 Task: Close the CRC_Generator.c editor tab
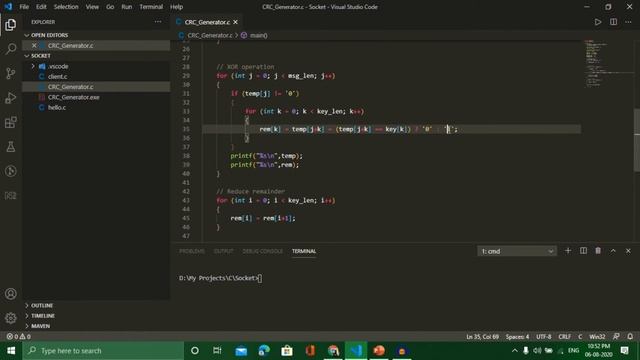coord(236,22)
